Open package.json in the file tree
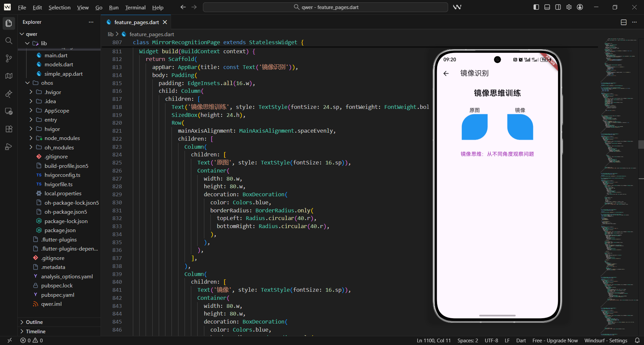 60,230
